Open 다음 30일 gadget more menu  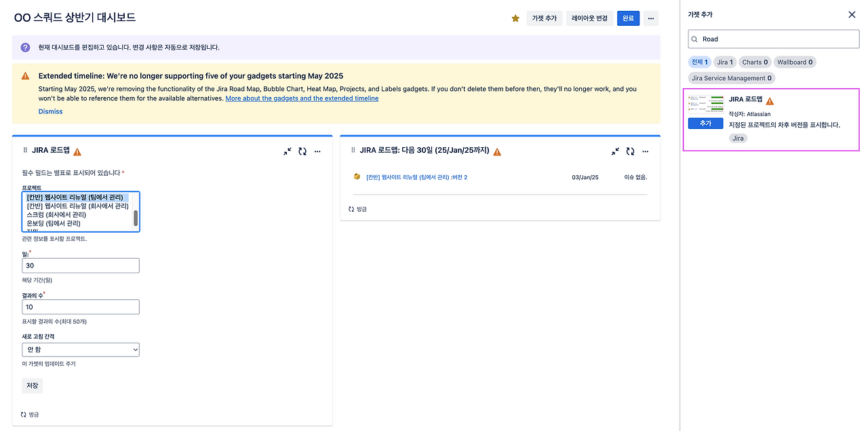pyautogui.click(x=645, y=151)
